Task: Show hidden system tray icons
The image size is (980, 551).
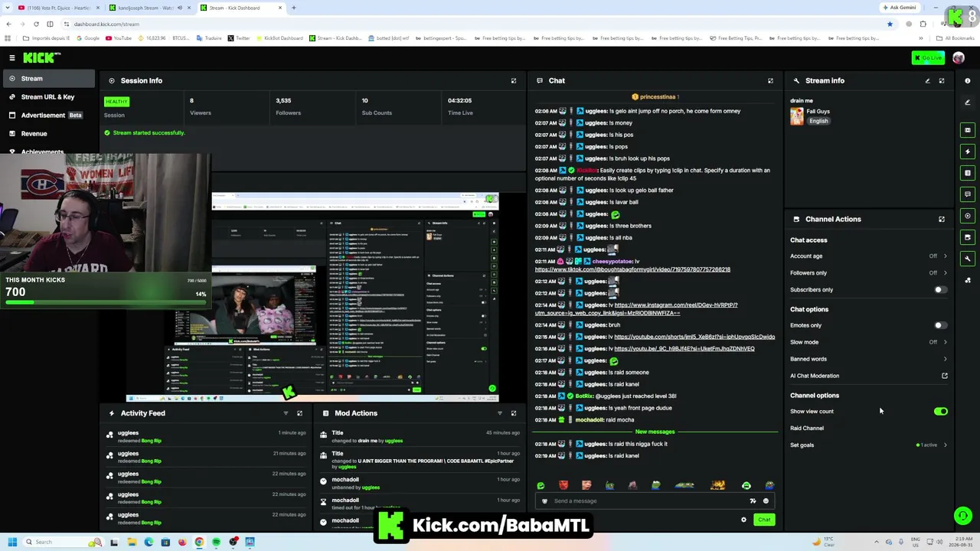Action: 877,542
